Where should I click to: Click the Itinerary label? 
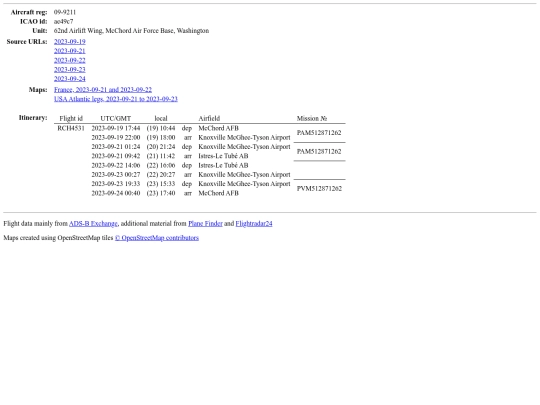click(x=33, y=118)
